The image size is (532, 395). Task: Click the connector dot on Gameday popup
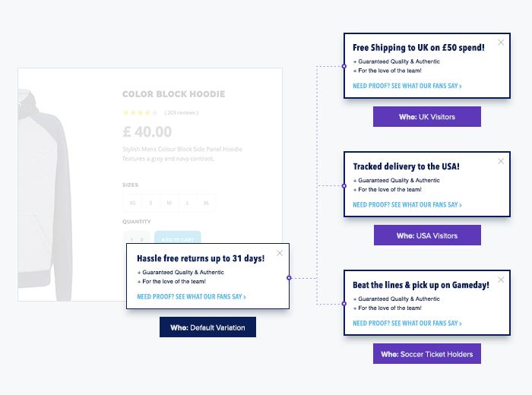click(x=344, y=304)
